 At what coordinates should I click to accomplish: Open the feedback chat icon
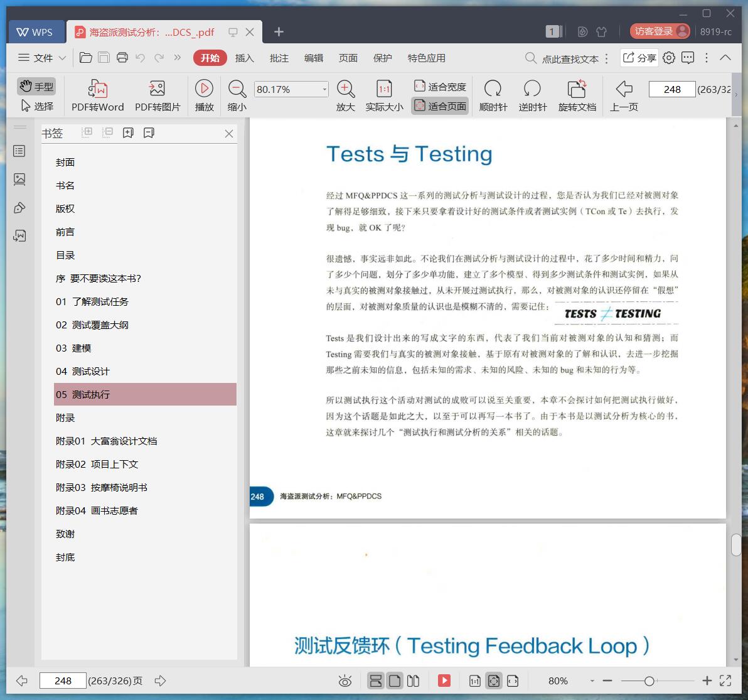687,58
